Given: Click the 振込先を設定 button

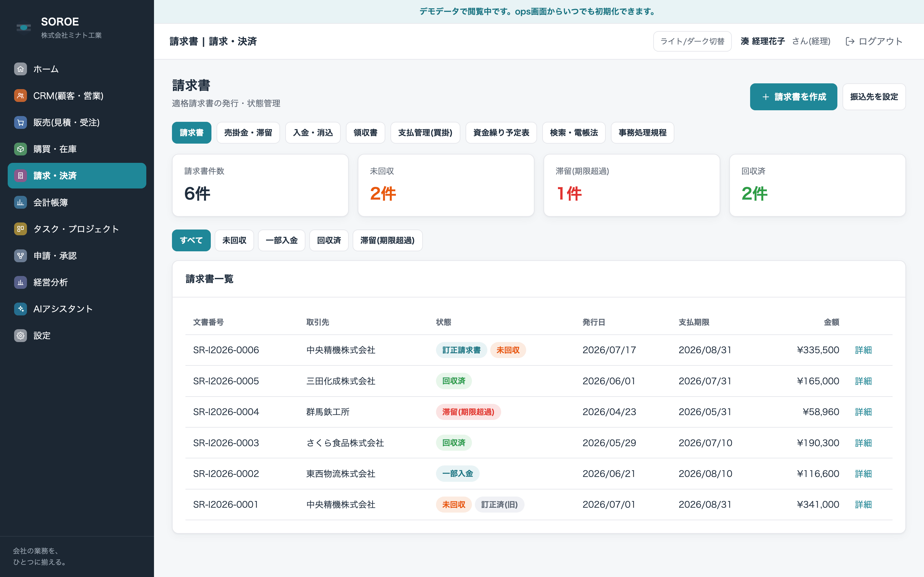Looking at the screenshot, I should tap(874, 97).
